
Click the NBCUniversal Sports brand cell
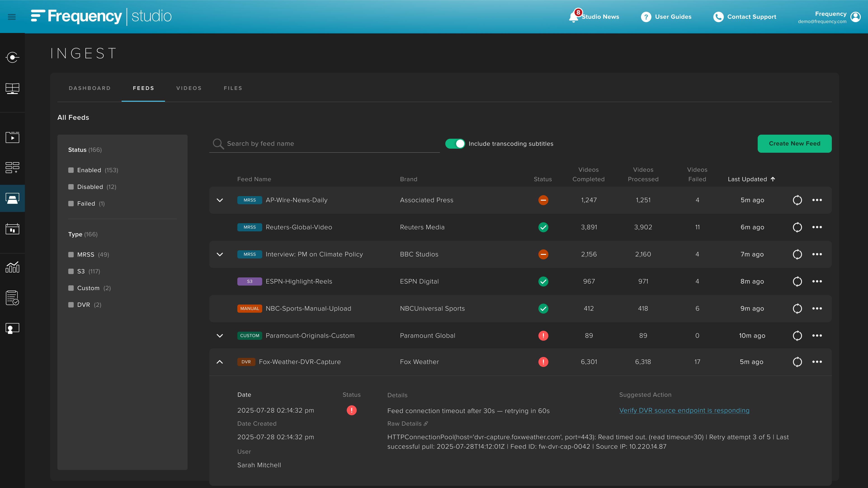432,308
